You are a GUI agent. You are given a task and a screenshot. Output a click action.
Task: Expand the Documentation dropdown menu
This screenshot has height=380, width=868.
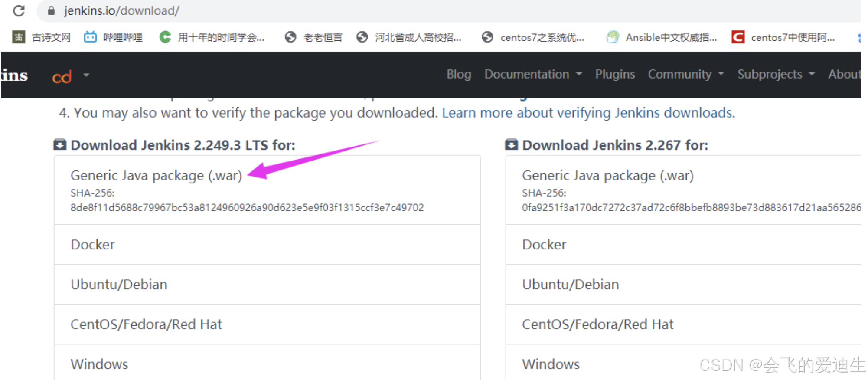[x=533, y=74]
